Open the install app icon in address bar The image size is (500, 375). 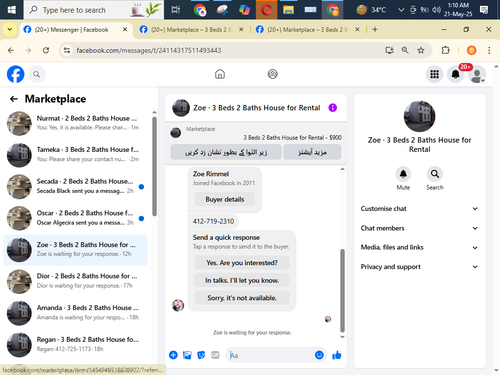389,50
